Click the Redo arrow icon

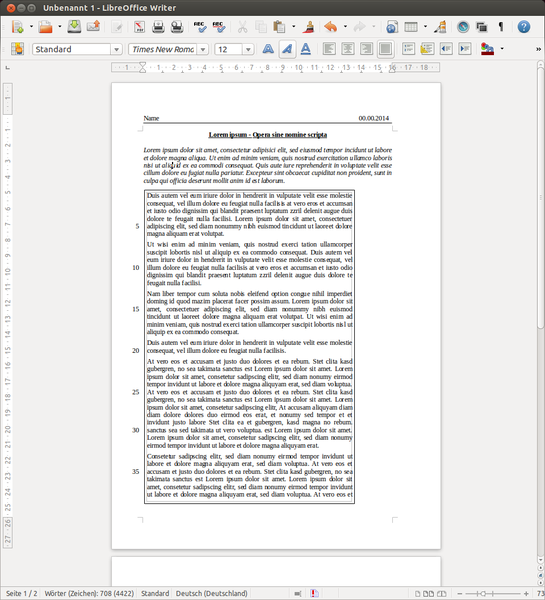pyautogui.click(x=359, y=27)
